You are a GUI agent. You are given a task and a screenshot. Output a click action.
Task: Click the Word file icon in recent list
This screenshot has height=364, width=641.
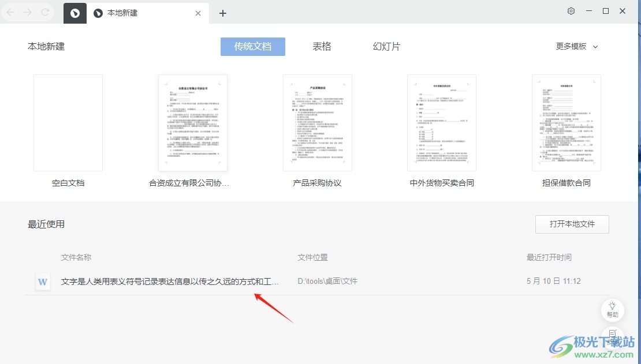43,282
